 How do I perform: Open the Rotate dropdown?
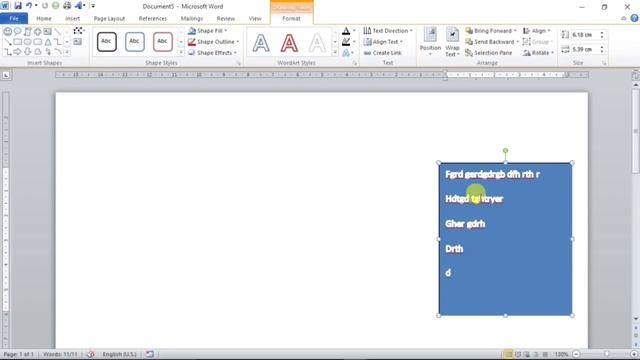538,53
